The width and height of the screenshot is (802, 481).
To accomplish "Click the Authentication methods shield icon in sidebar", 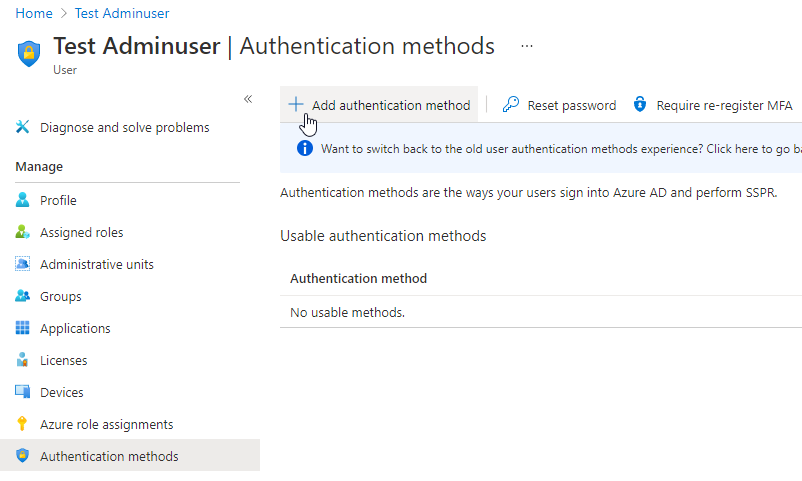I will pyautogui.click(x=23, y=455).
